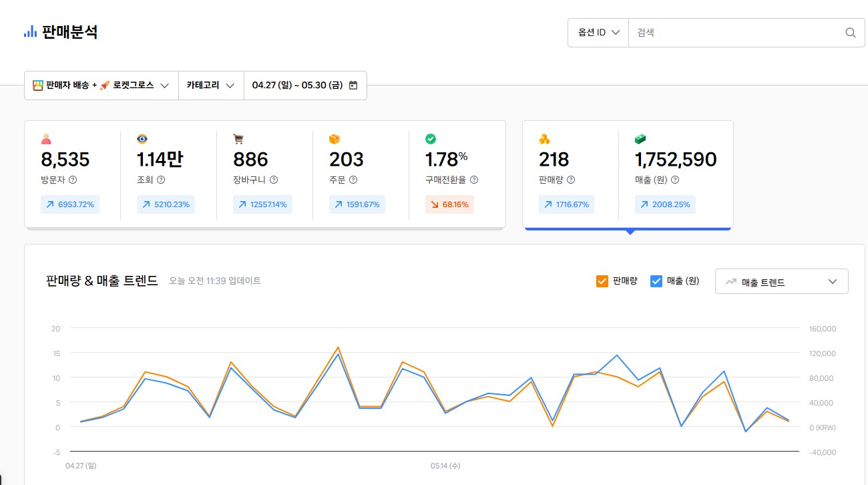Click the 04.27 (일) ~ 05.30 (금) date range
868x485 pixels.
pos(297,86)
